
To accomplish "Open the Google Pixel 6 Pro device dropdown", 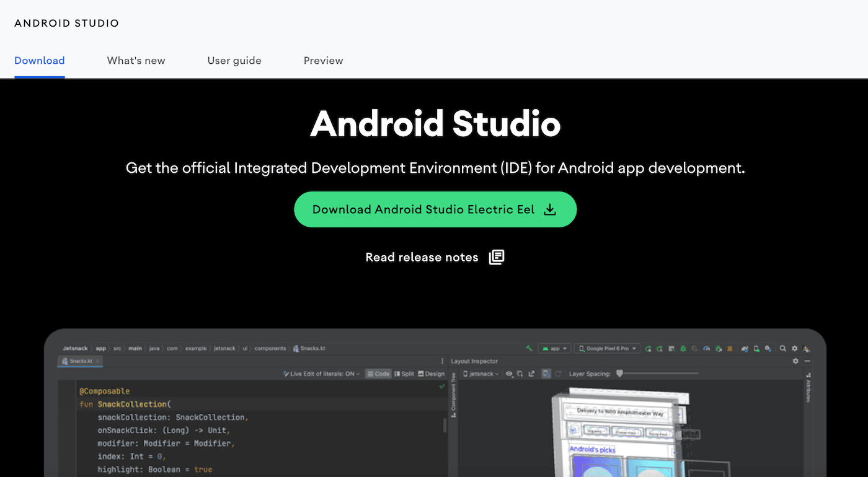I will (607, 349).
